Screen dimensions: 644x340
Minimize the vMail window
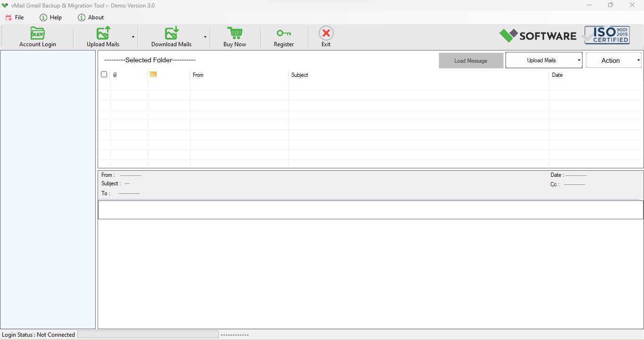(x=589, y=5)
